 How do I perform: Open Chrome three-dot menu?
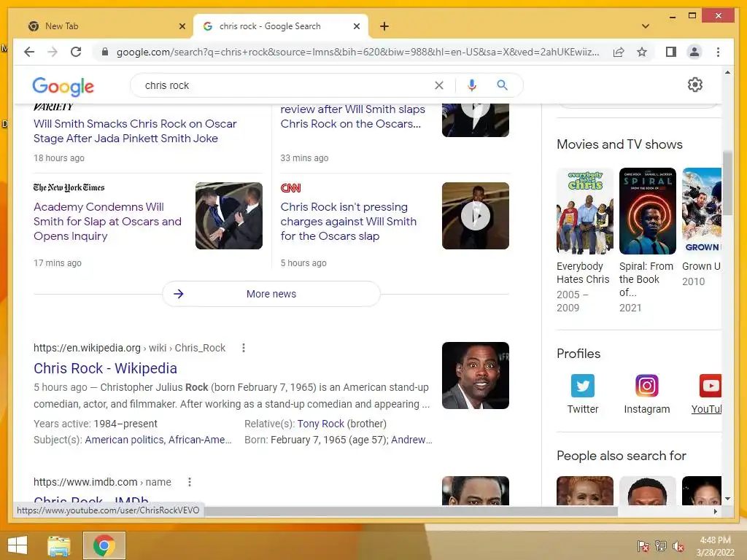pyautogui.click(x=718, y=52)
